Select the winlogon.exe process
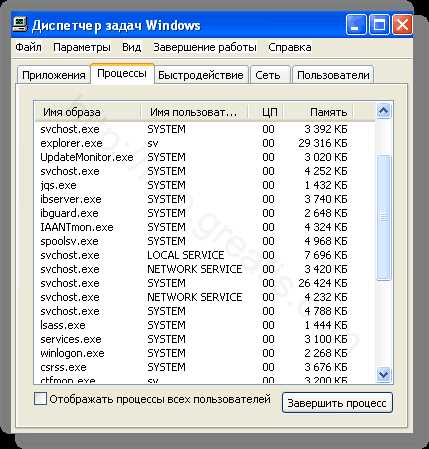This screenshot has width=429, height=449. (x=205, y=353)
